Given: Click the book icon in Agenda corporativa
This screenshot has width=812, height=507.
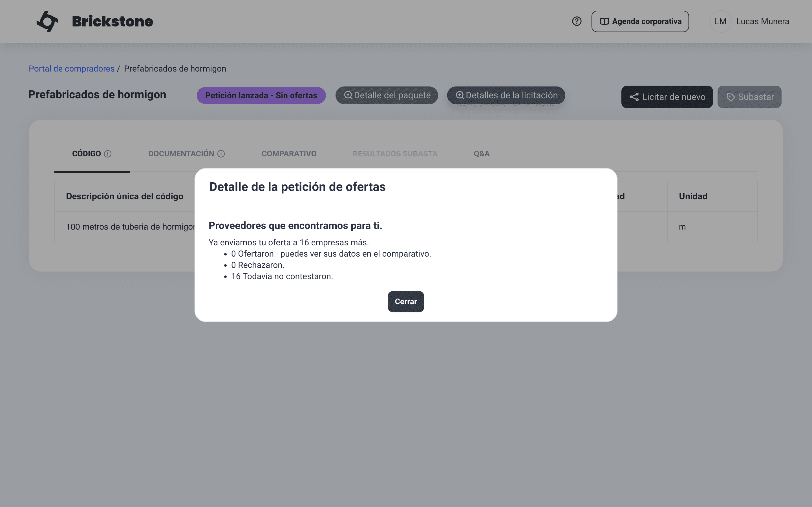Looking at the screenshot, I should [604, 21].
